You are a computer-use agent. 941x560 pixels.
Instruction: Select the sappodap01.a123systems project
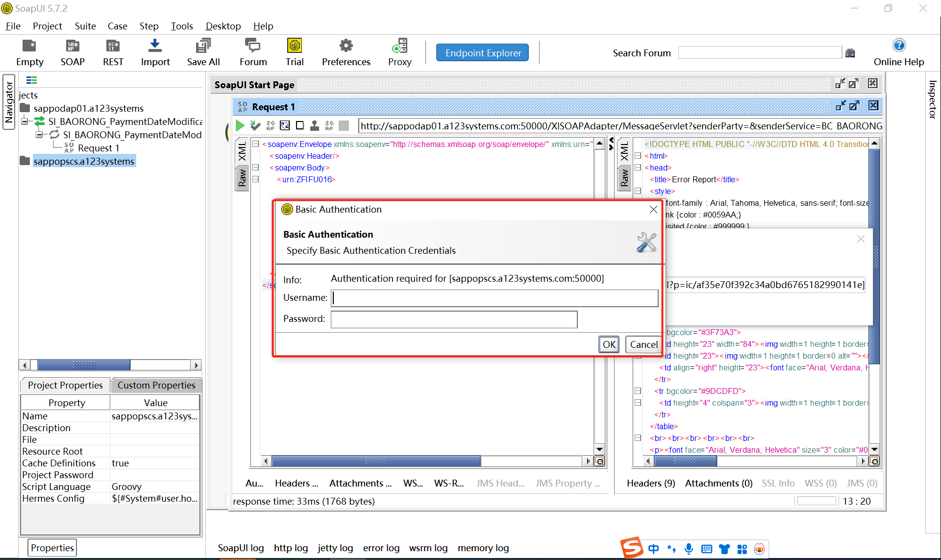pos(88,108)
